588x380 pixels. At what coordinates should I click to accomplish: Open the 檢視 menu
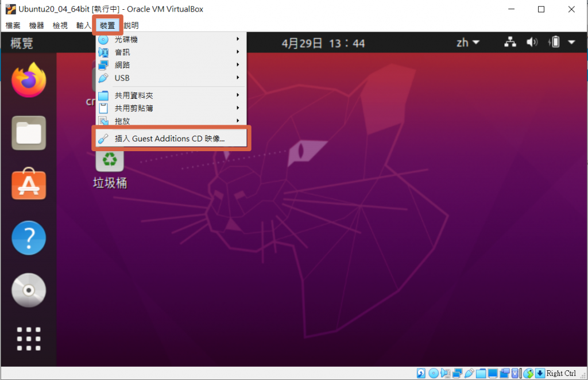pyautogui.click(x=60, y=25)
